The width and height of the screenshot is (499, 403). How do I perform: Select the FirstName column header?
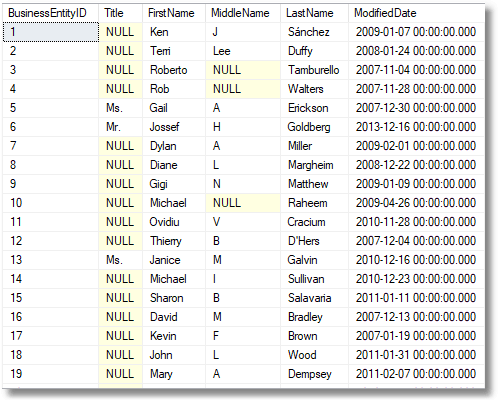(x=174, y=13)
